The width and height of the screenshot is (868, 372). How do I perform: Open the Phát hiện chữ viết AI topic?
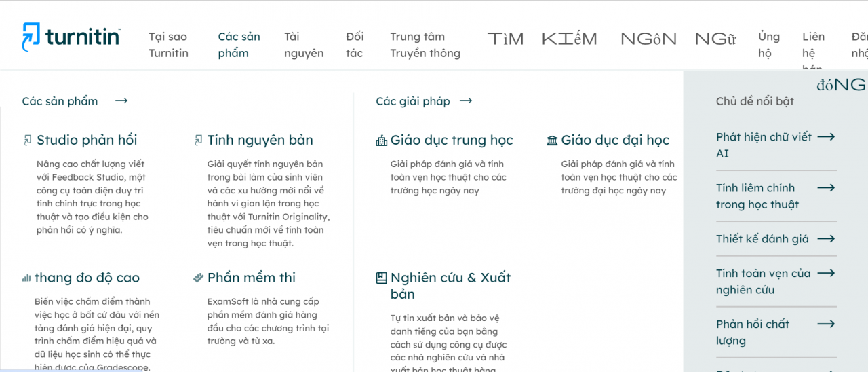[764, 145]
